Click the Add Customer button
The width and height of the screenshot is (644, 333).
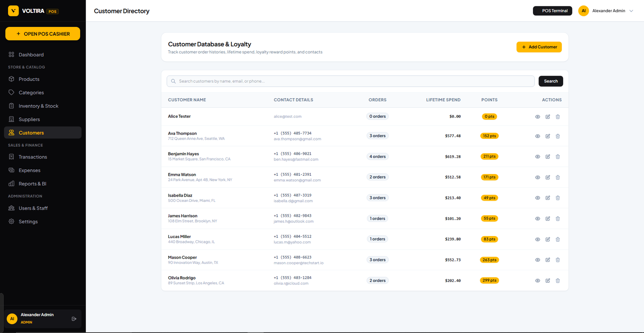tap(539, 47)
